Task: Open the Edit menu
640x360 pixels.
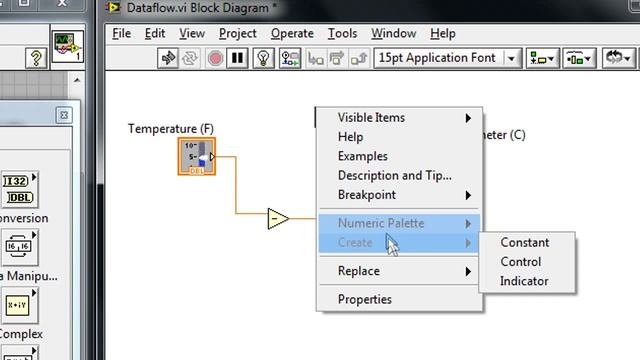Action: coord(155,33)
